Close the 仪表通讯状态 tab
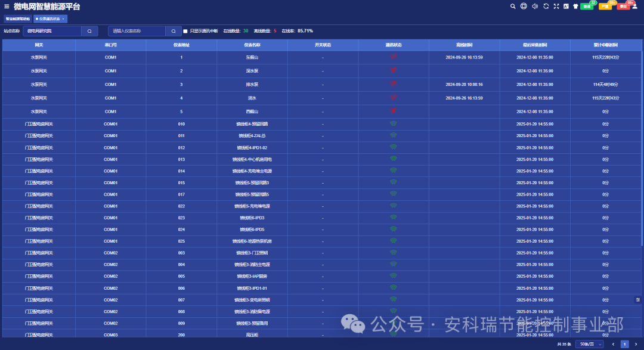 click(63, 19)
